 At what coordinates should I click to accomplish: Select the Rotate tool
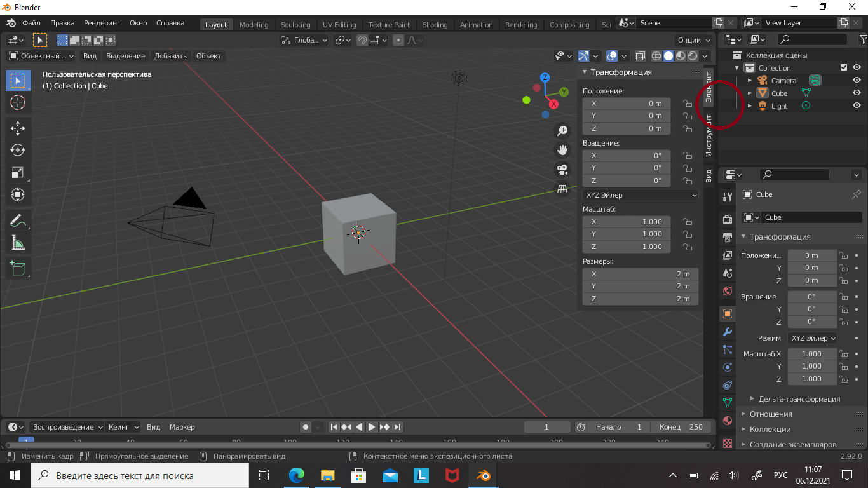pyautogui.click(x=18, y=150)
